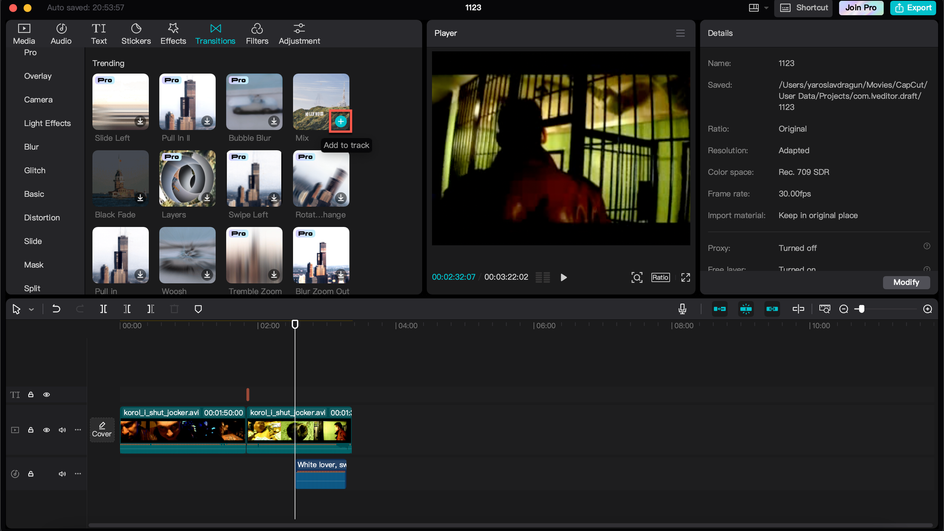Select the Camera transitions category
This screenshot has width=944, height=531.
(38, 99)
